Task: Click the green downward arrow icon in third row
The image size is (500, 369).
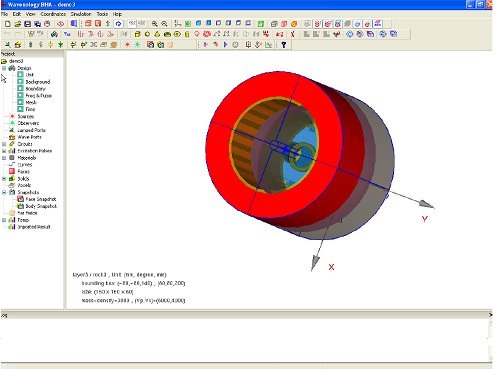Action: click(60, 45)
